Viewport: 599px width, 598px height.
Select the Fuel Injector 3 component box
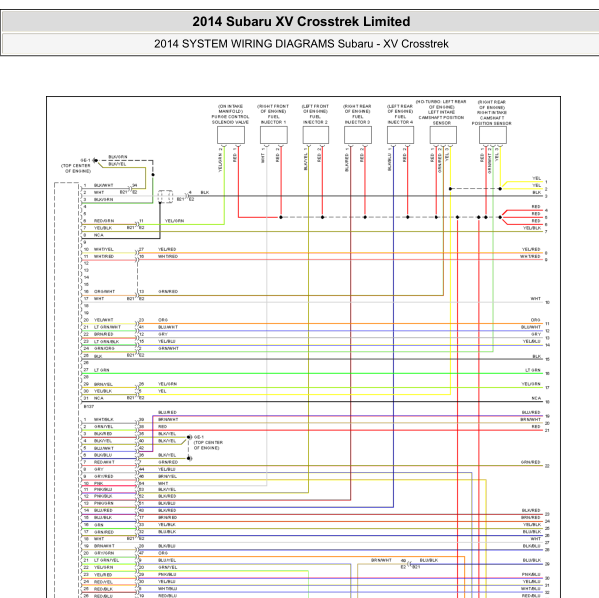[358, 135]
